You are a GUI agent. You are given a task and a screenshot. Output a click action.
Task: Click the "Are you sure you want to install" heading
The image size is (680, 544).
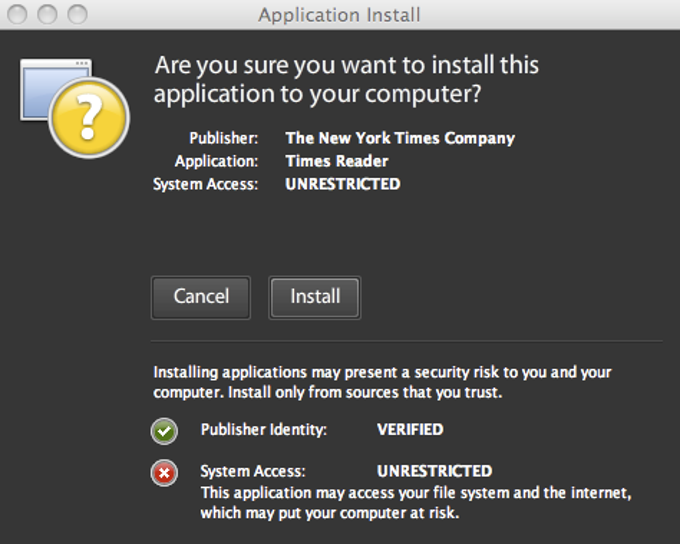point(347,79)
